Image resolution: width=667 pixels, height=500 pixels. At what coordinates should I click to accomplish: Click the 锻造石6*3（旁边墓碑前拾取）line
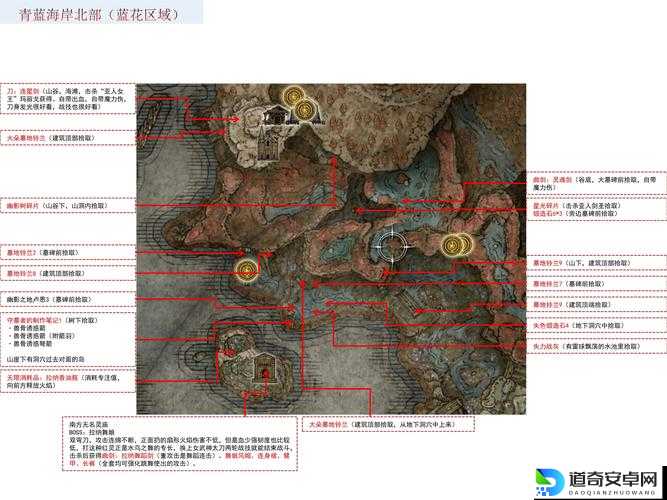pyautogui.click(x=575, y=214)
